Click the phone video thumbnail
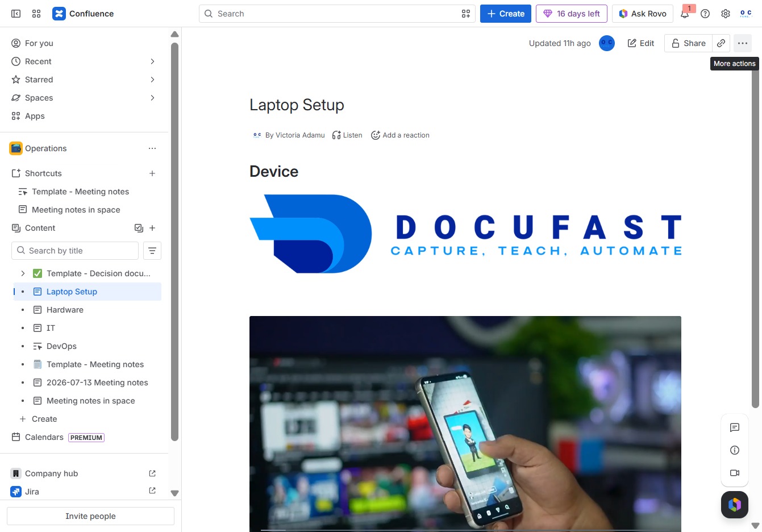 [465, 424]
